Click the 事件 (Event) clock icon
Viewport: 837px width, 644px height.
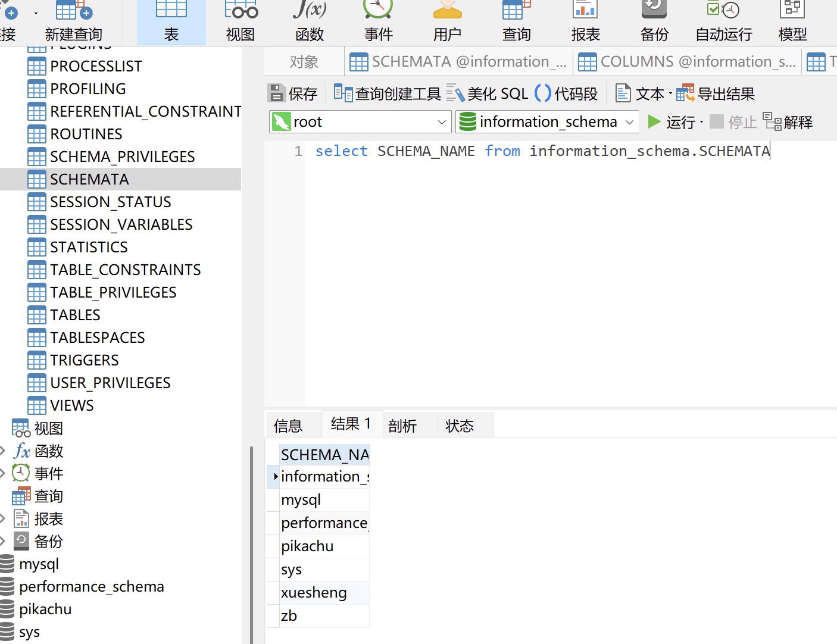(379, 21)
